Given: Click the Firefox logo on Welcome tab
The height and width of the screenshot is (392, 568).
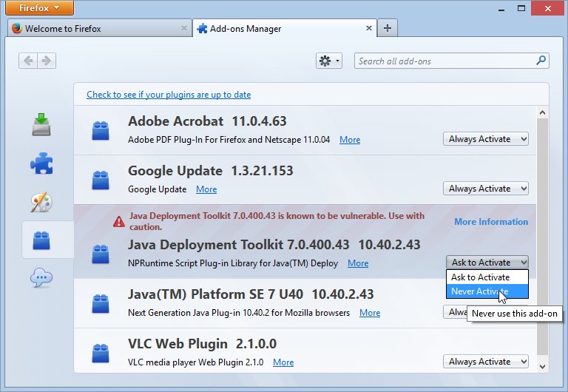Looking at the screenshot, I should click(x=17, y=28).
